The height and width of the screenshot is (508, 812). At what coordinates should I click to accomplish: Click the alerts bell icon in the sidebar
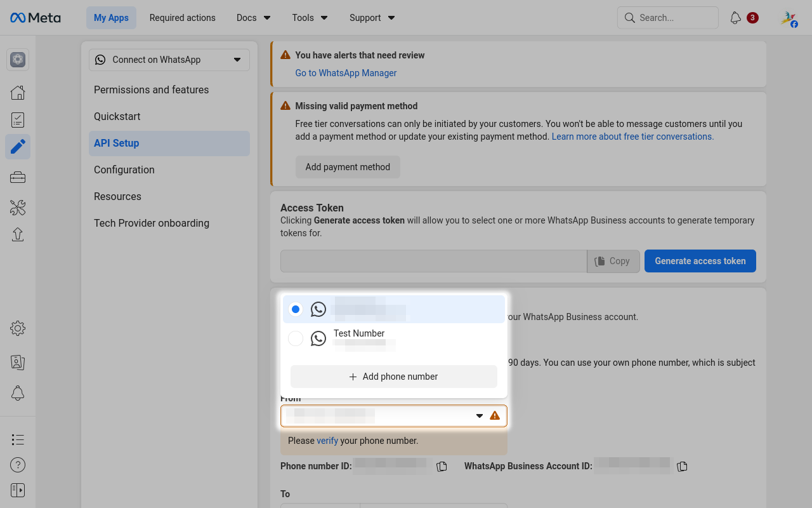[x=18, y=393]
